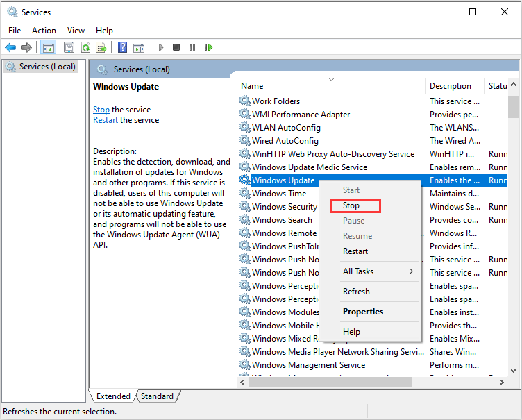
Task: Open Properties toolbar icon
Action: (69, 48)
